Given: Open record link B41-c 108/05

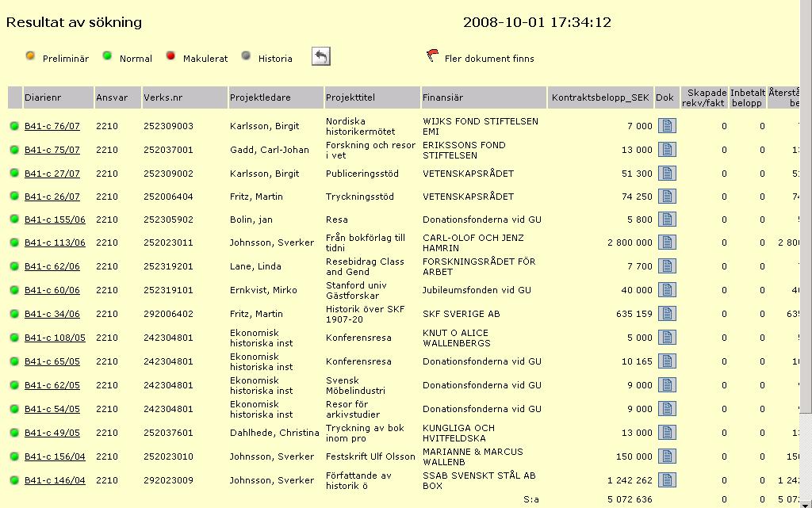Looking at the screenshot, I should [x=55, y=338].
